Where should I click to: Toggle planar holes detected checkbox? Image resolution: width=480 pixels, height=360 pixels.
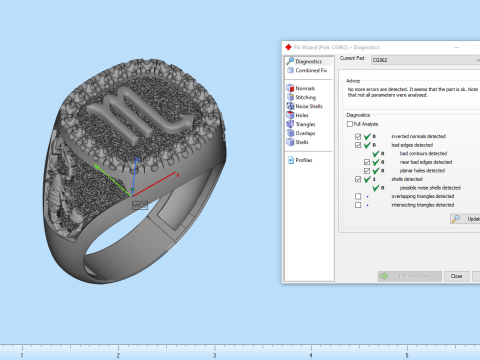tap(367, 171)
